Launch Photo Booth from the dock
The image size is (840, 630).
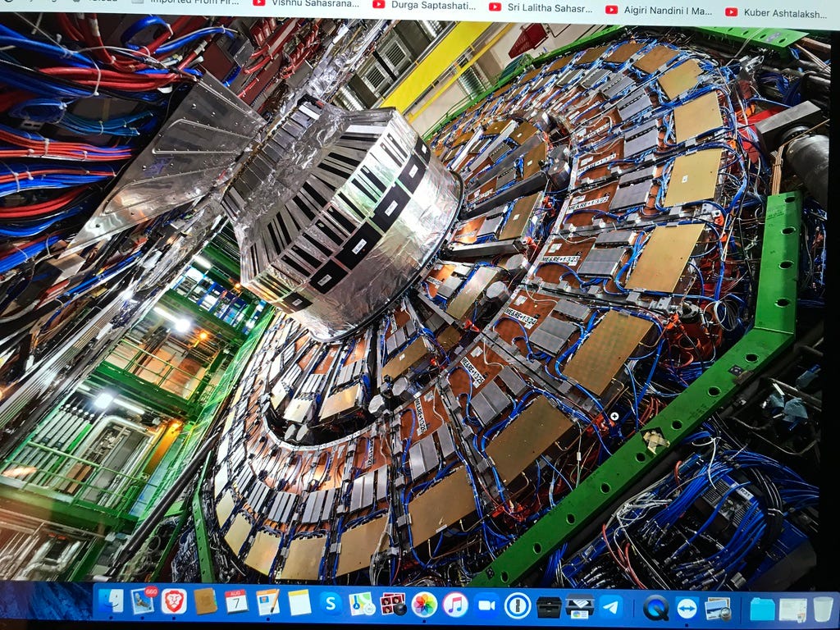pyautogui.click(x=393, y=605)
